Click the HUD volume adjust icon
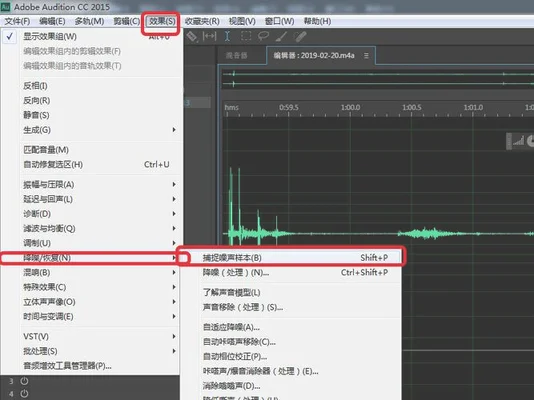The image size is (534, 400). 518,141
